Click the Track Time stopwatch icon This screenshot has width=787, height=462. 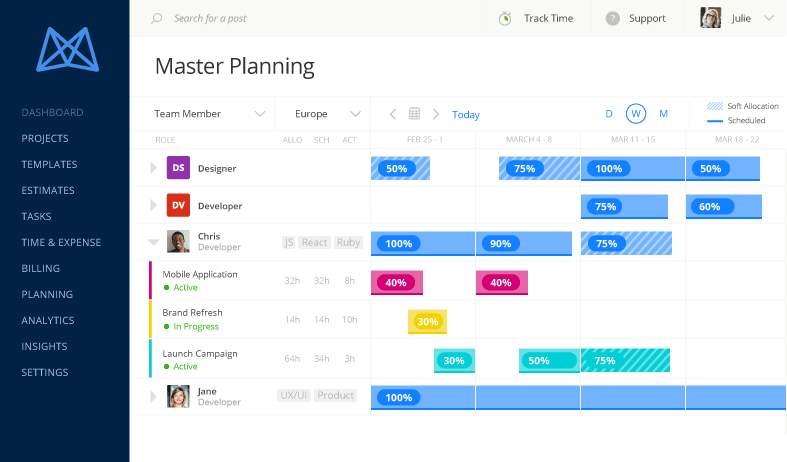coord(506,18)
